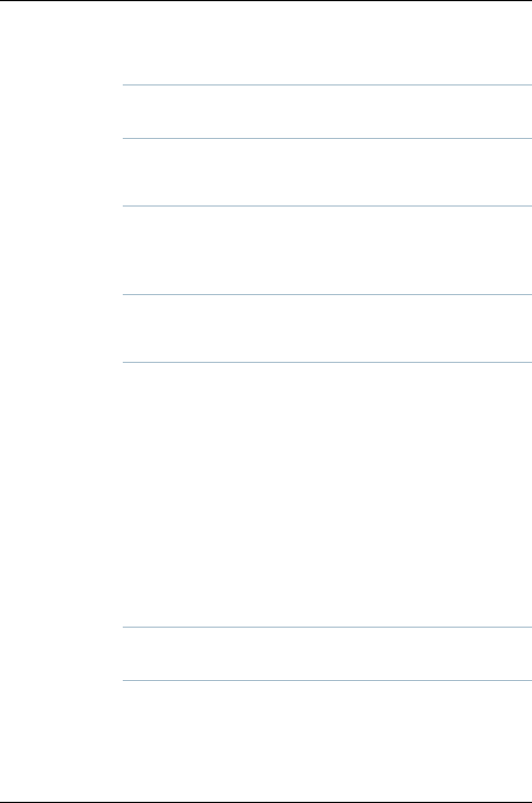Select the gray divider just under the blue lines
Viewport: 532px width, 803px height.
(x=327, y=362)
